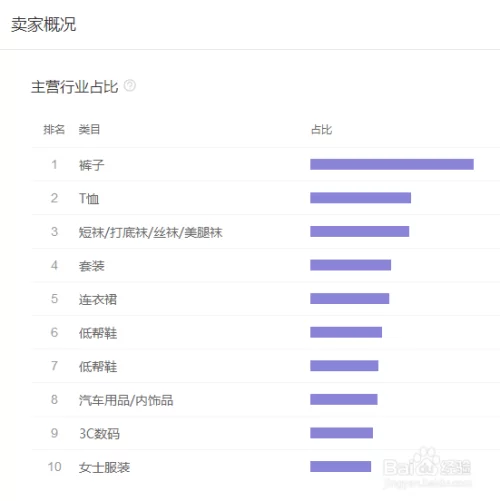Click the rank number 1
This screenshot has height=501, width=500.
click(54, 164)
